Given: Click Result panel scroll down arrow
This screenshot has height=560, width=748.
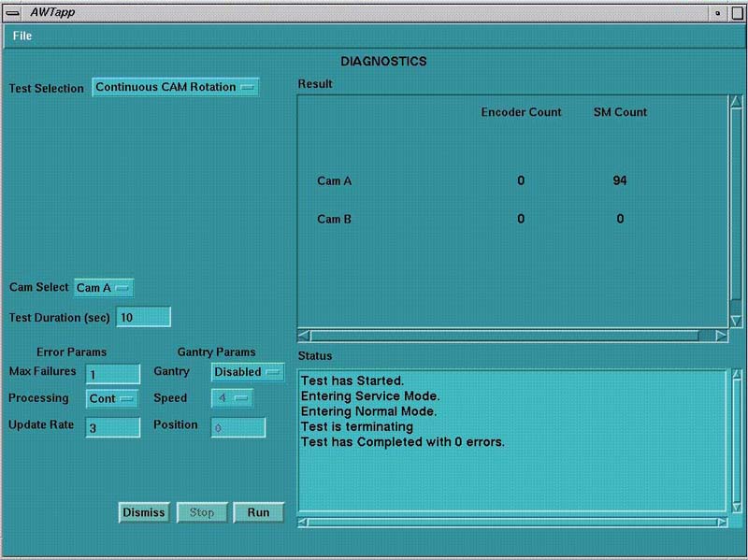Looking at the screenshot, I should pos(736,321).
